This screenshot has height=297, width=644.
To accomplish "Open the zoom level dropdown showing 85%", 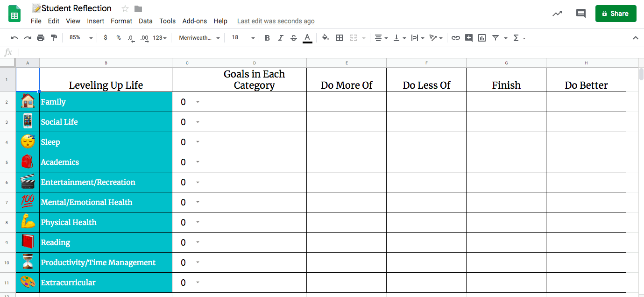I will point(79,38).
